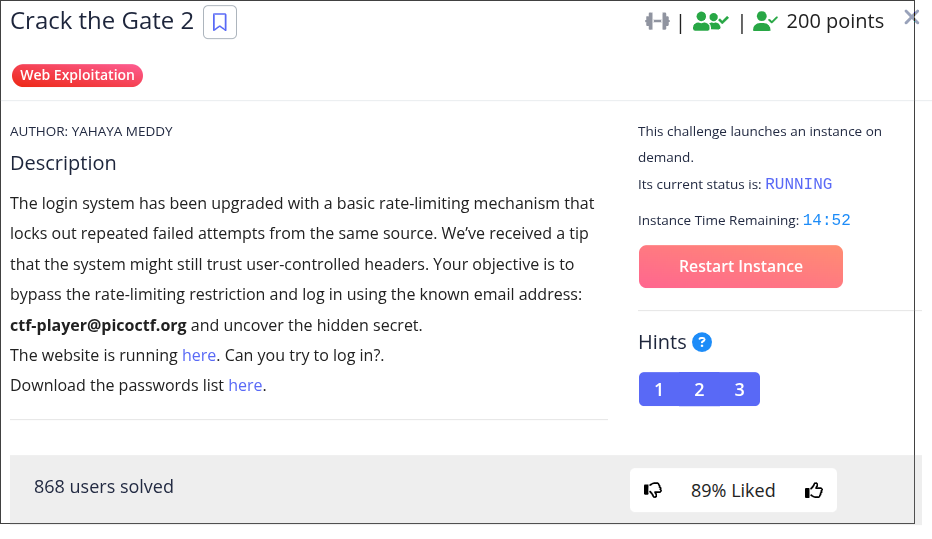932x539 pixels.
Task: Click the dumbbell difficulty icon
Action: (656, 21)
